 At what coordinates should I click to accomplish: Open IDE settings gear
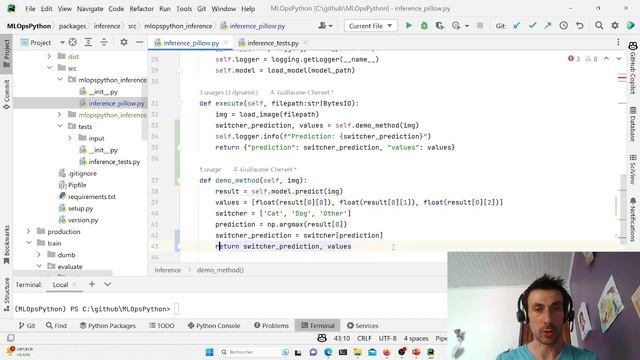(615, 26)
